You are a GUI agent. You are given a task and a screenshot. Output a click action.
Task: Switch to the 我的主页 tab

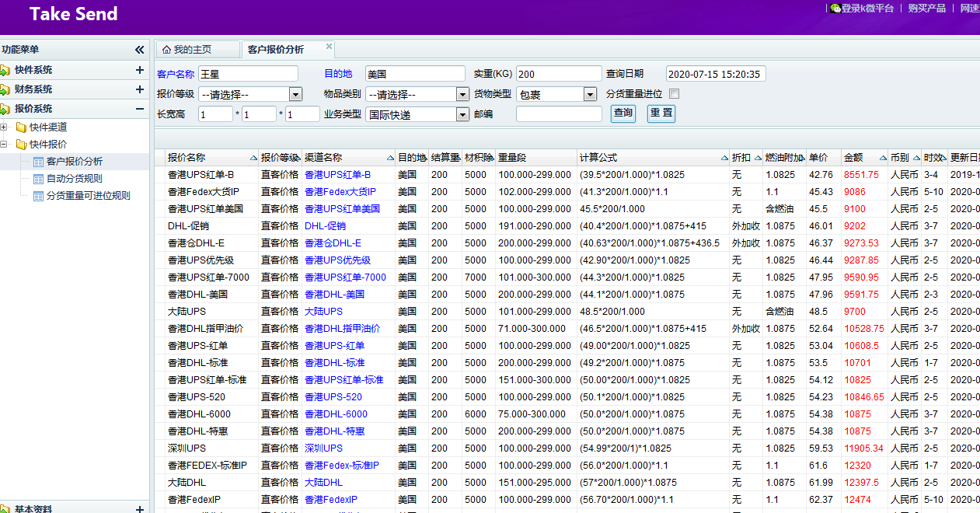tap(191, 50)
